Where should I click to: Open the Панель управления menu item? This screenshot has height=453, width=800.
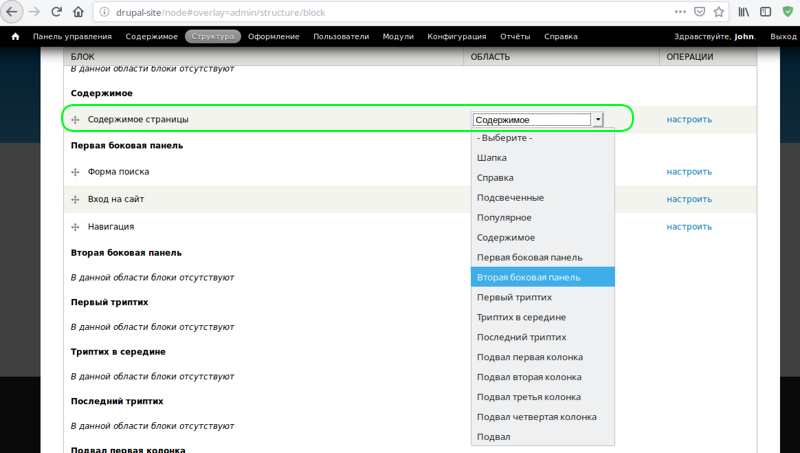tap(72, 37)
